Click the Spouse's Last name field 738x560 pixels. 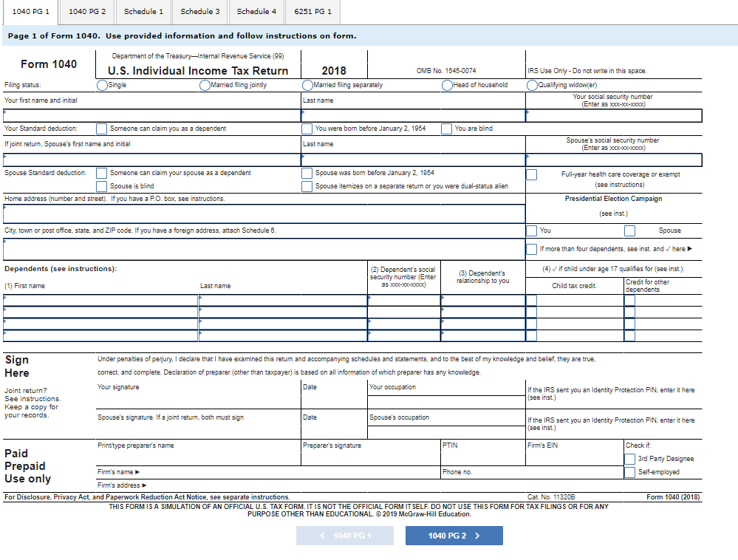(413, 160)
